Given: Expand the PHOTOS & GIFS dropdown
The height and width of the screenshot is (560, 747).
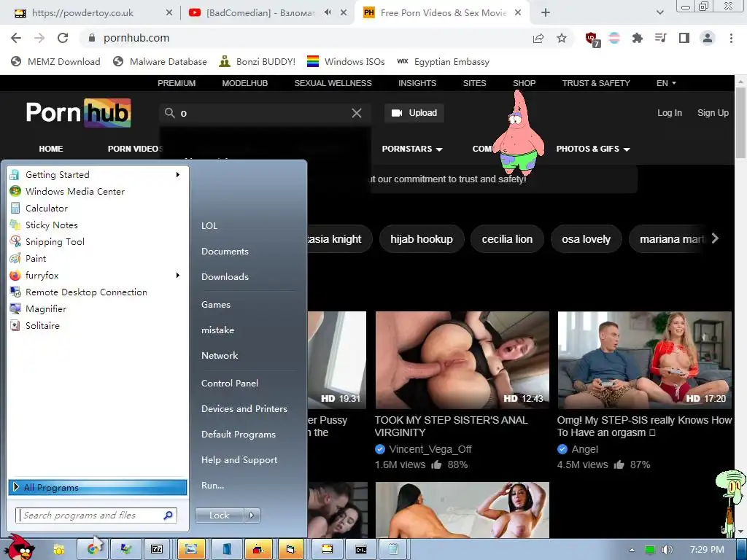Looking at the screenshot, I should tap(593, 149).
